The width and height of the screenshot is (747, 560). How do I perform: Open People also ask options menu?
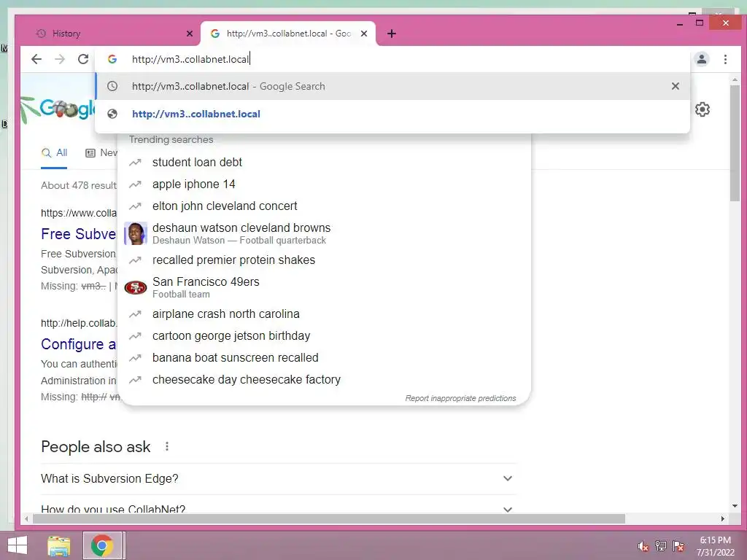pyautogui.click(x=167, y=447)
